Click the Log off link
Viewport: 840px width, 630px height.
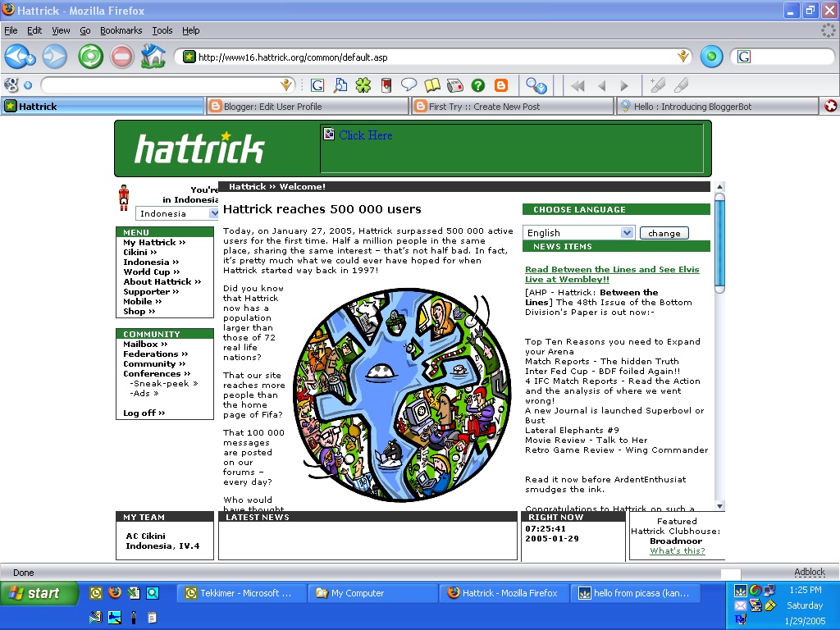(144, 413)
